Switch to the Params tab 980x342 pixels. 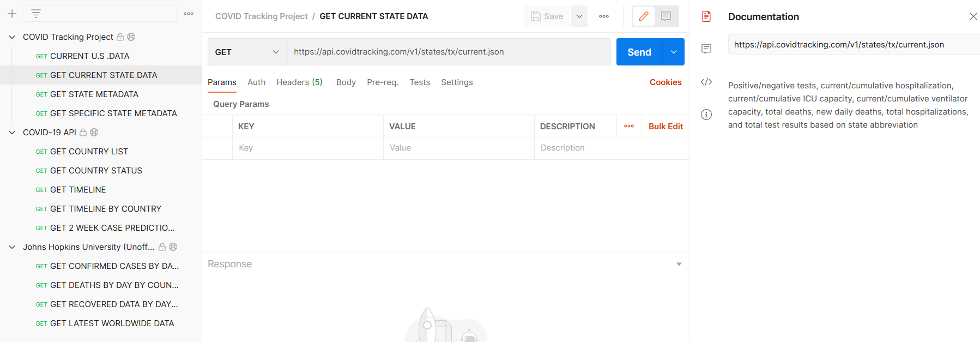click(x=222, y=82)
